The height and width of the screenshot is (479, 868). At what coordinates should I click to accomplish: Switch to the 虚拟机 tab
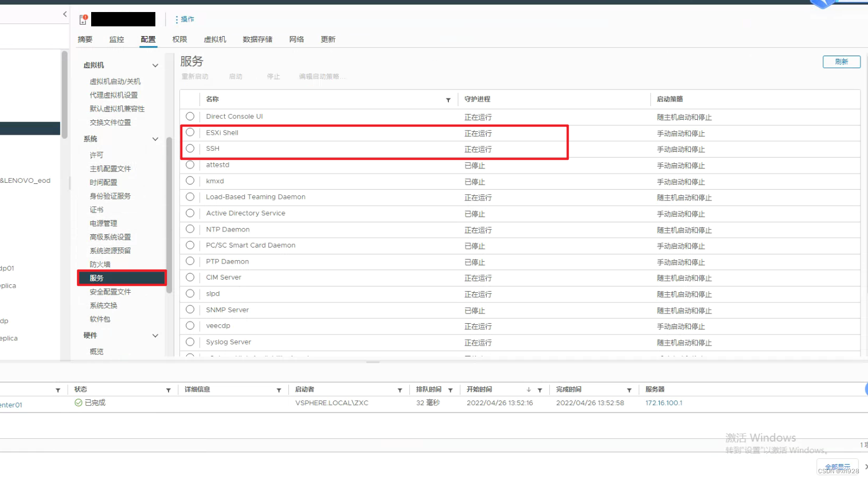(215, 40)
